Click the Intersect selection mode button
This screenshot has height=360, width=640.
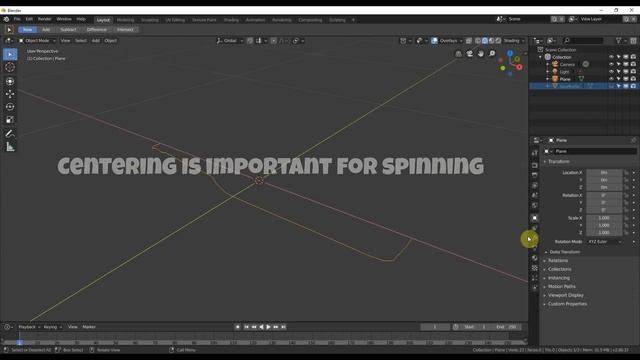tap(125, 30)
